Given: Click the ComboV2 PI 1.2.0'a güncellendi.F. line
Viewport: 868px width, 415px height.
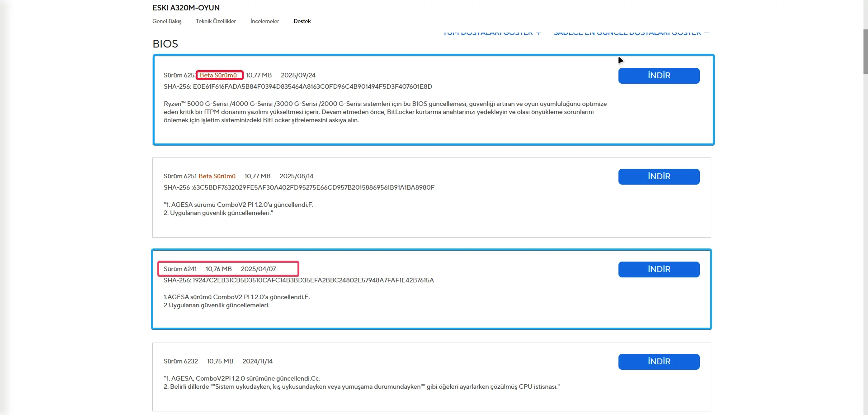Looking at the screenshot, I should click(238, 205).
